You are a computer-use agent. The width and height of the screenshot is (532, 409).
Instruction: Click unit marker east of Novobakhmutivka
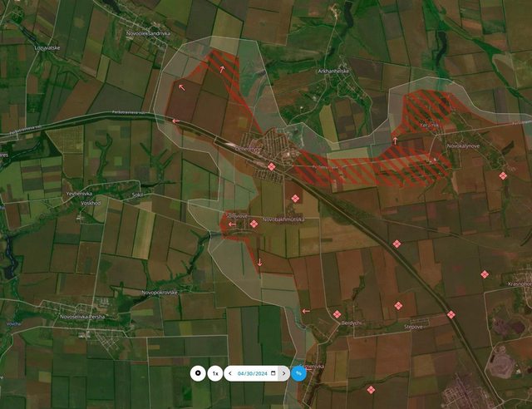click(295, 198)
